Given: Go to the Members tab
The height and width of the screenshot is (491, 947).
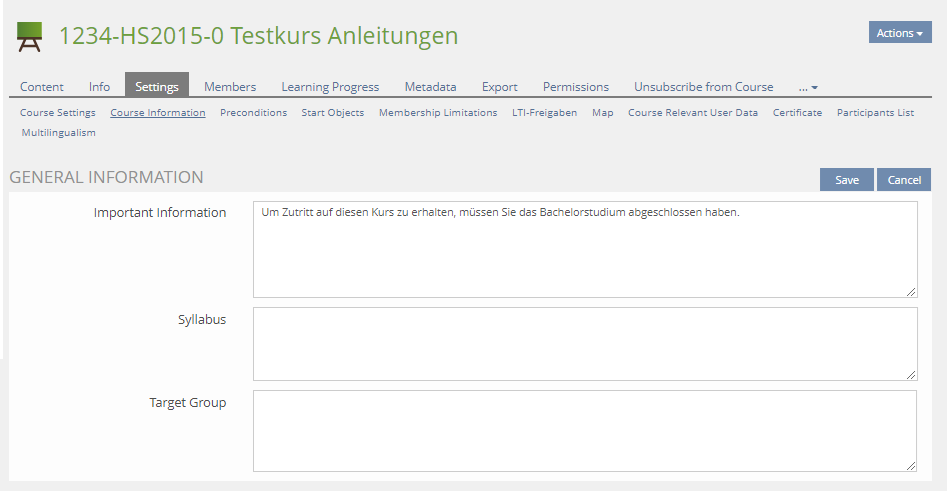Looking at the screenshot, I should [230, 87].
